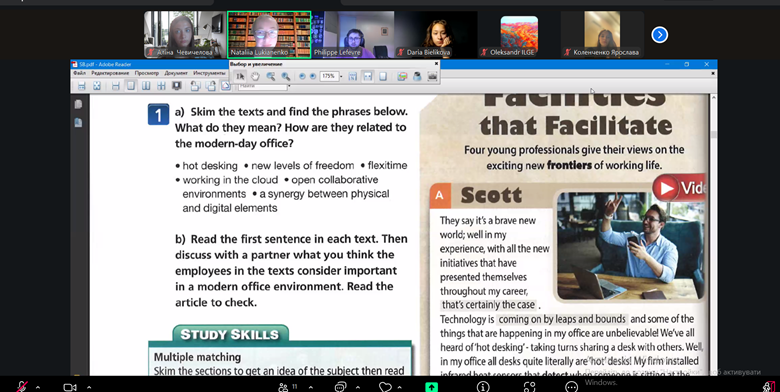Open the Файл menu
780x392 pixels.
[80, 73]
